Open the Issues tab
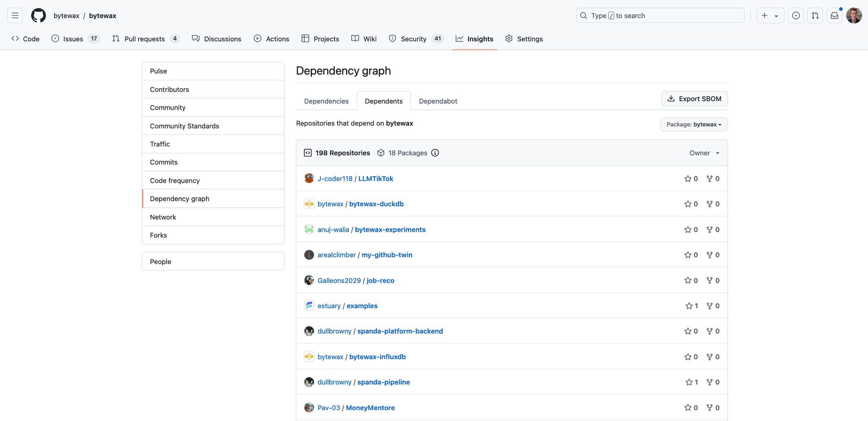 [x=75, y=39]
